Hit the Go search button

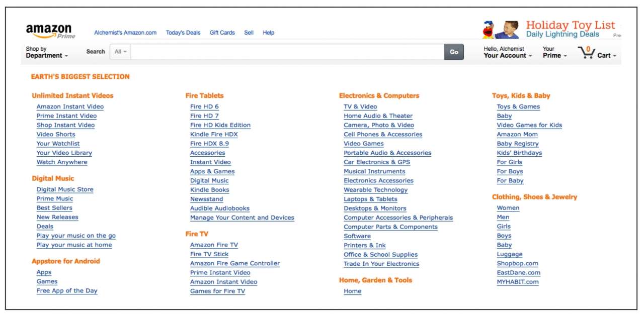tap(454, 52)
